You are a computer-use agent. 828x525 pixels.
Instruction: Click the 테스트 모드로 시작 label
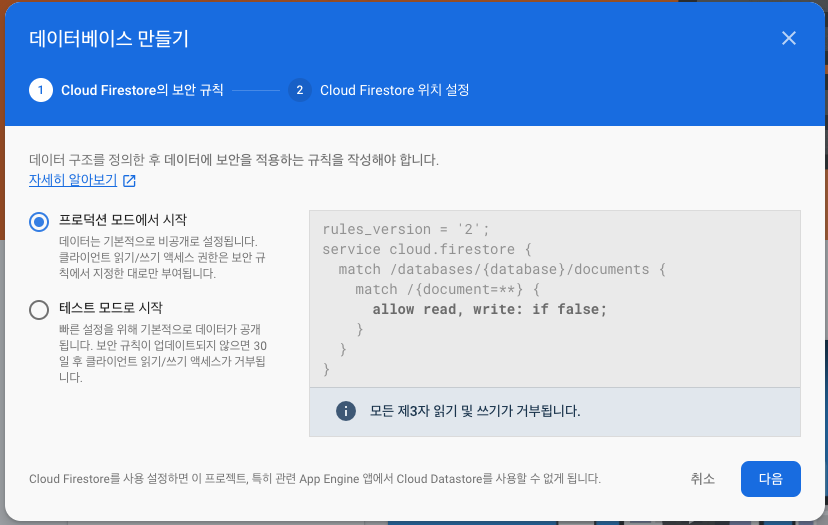(111, 307)
